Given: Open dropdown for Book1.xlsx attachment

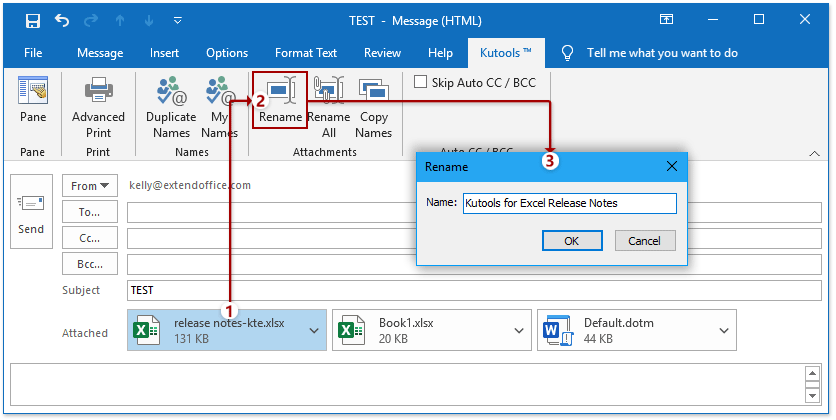Looking at the screenshot, I should point(519,330).
